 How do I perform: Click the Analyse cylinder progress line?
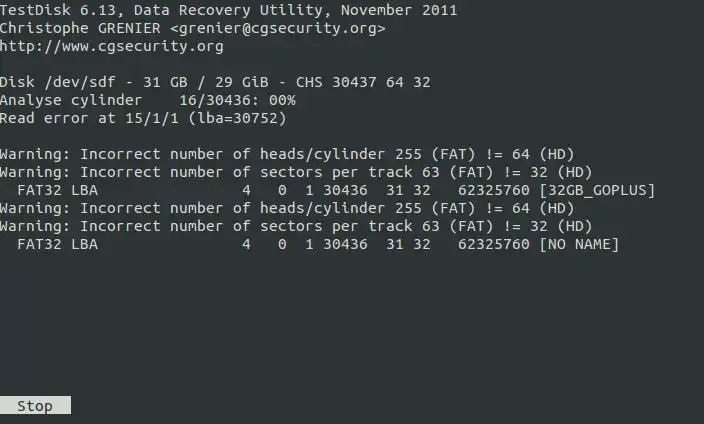[148, 100]
